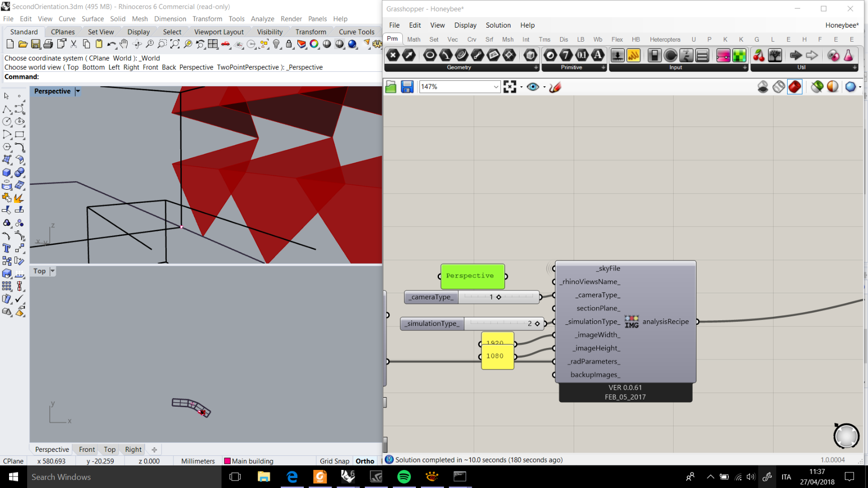868x488 pixels.
Task: Click the Gradient icon in Input panel
Action: click(x=723, y=55)
